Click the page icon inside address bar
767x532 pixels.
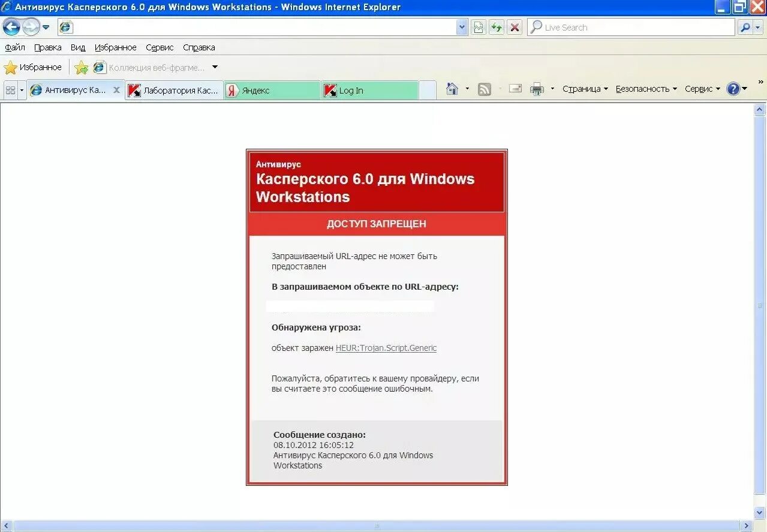coord(66,27)
